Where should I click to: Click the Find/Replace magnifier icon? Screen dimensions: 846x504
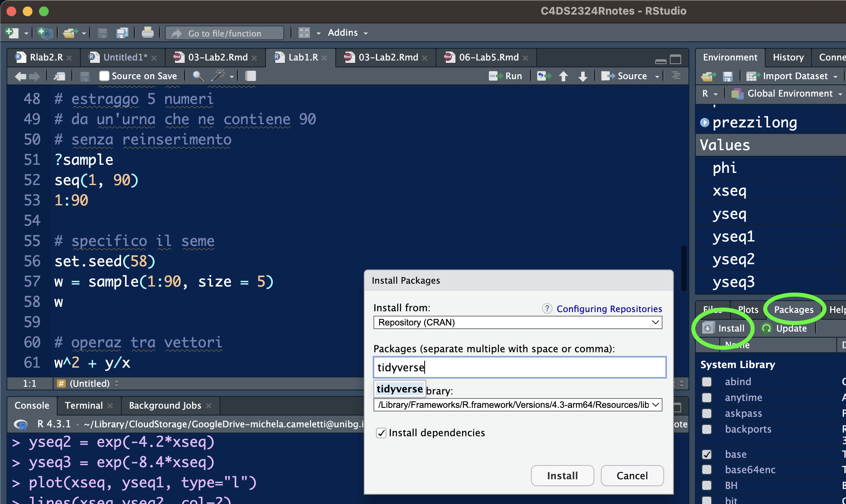click(x=198, y=76)
